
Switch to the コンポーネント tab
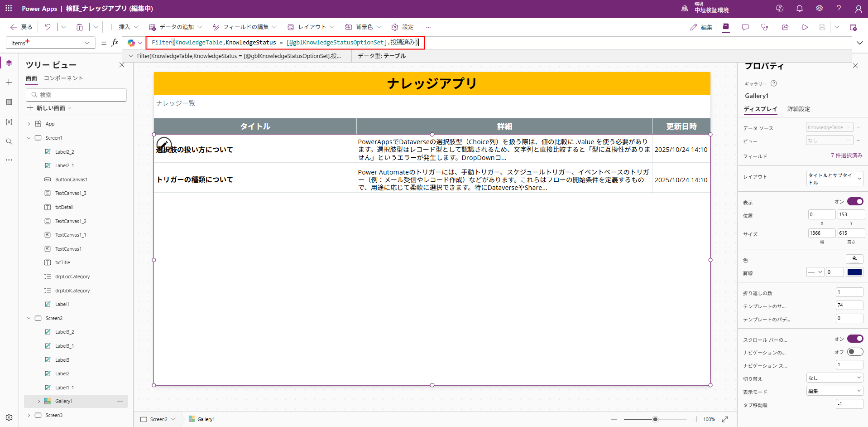tap(63, 78)
